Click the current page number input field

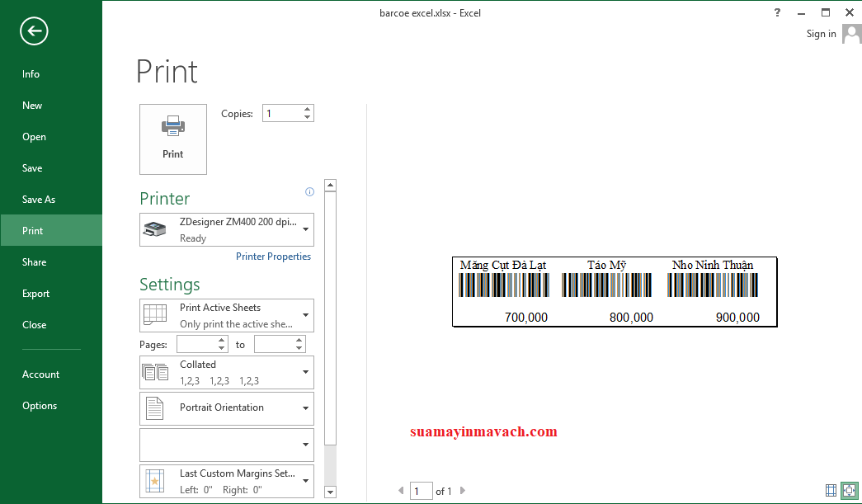[x=421, y=490]
